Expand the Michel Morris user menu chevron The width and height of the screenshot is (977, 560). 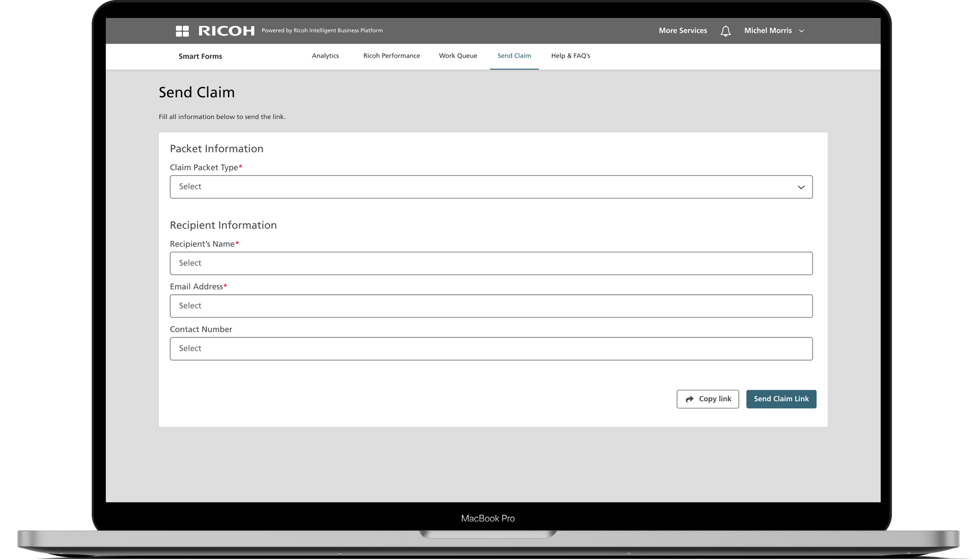pyautogui.click(x=802, y=31)
